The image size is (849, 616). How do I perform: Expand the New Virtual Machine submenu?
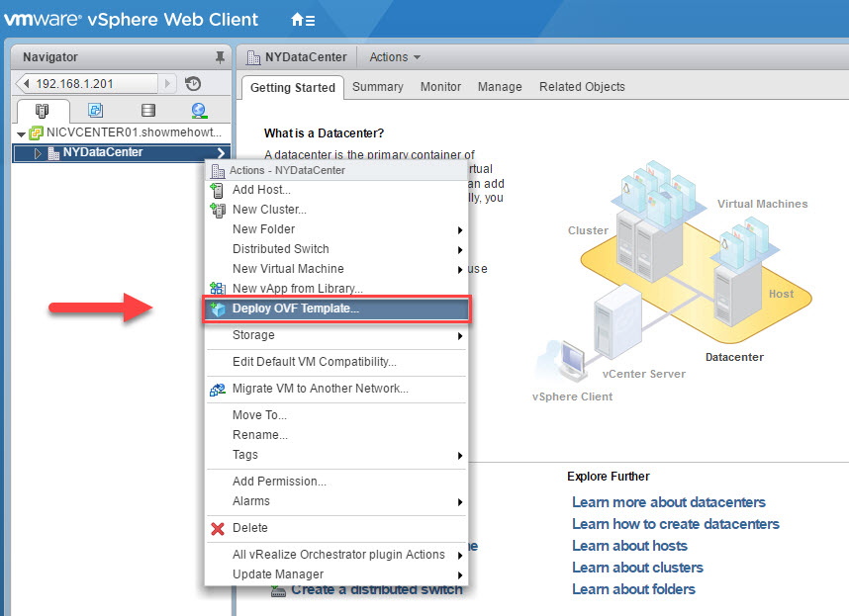(460, 269)
